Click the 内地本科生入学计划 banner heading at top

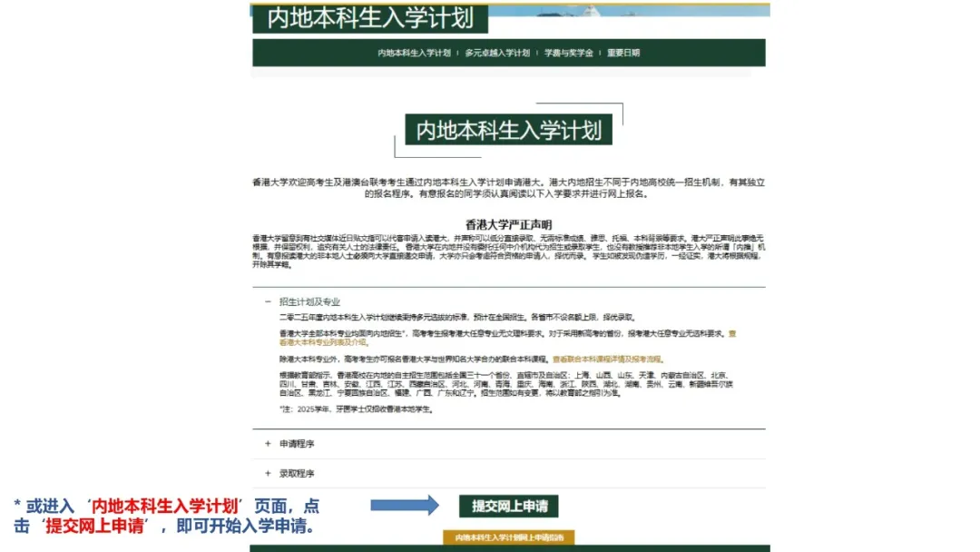point(370,18)
